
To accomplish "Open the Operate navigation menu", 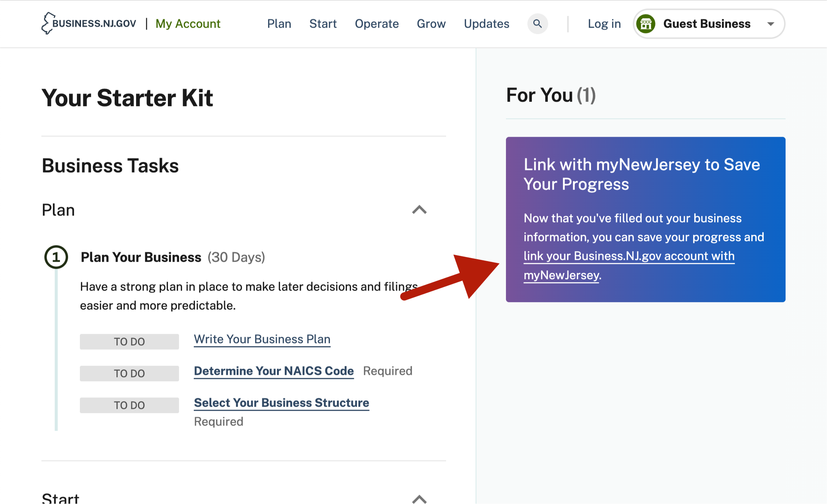I will (x=377, y=24).
